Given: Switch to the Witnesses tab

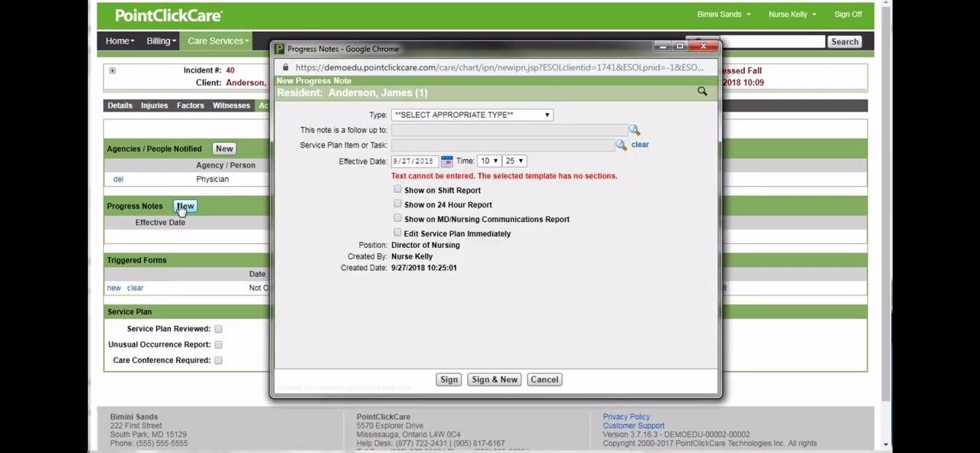Looking at the screenshot, I should click(230, 106).
